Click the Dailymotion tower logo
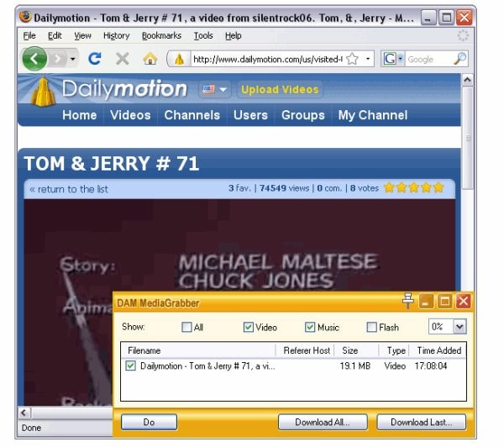The image size is (504, 447). click(x=43, y=91)
